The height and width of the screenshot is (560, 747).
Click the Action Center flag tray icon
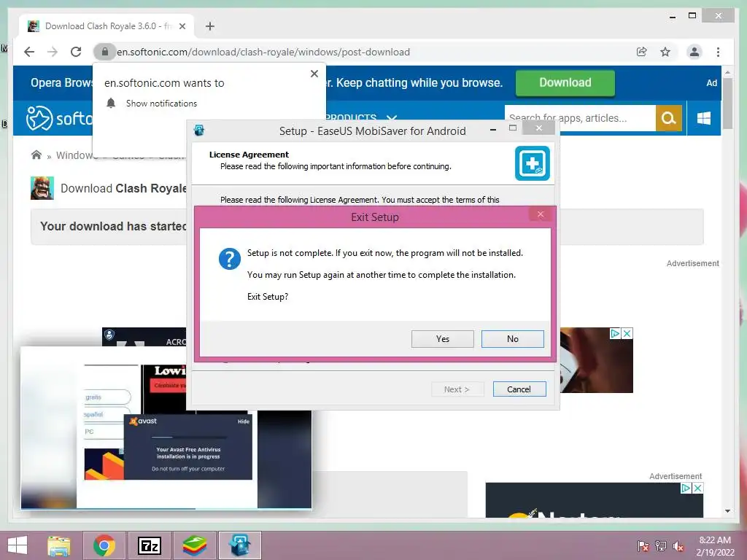click(x=643, y=546)
